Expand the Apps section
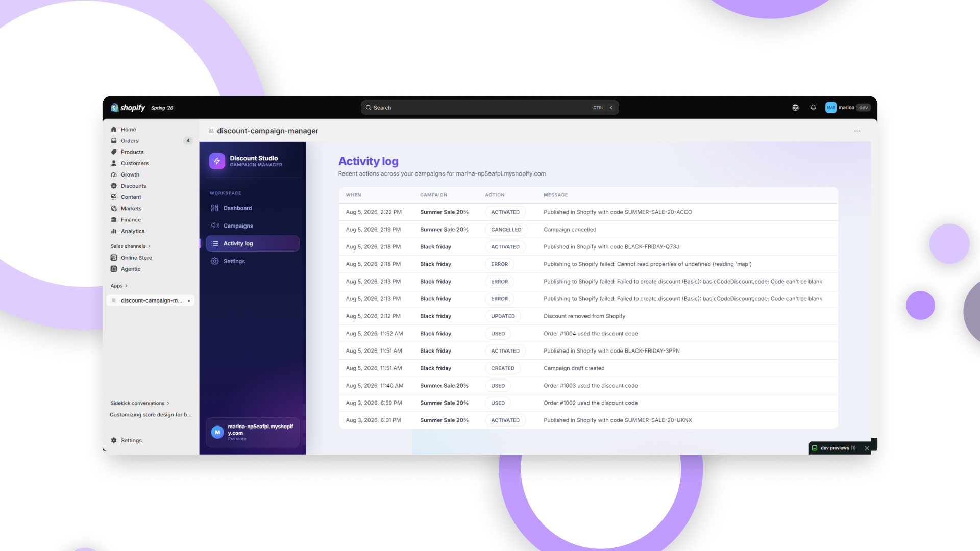Image resolution: width=980 pixels, height=551 pixels. coord(119,286)
